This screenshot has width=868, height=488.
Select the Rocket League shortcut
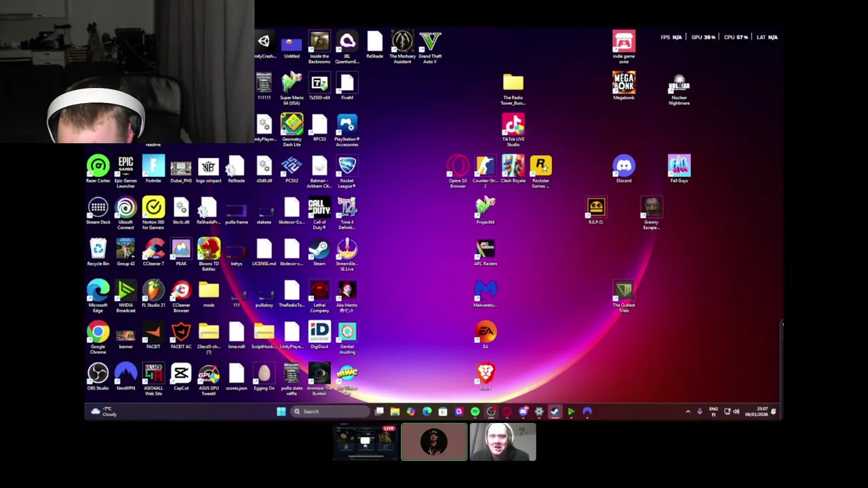(x=347, y=171)
